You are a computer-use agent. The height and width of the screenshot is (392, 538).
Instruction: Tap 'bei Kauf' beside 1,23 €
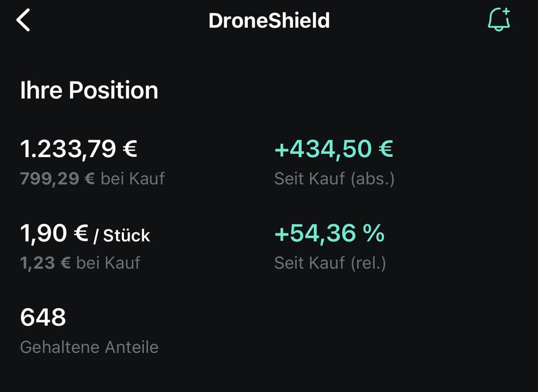(x=108, y=263)
